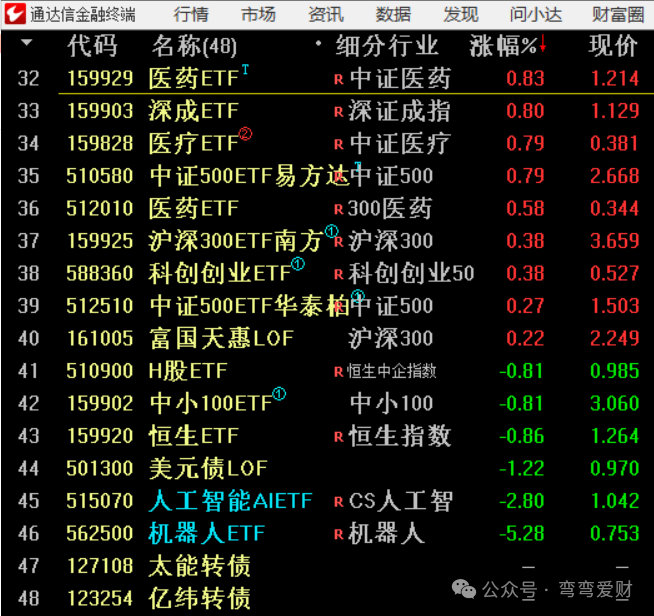Select stock code 127108 太能转债

(x=99, y=566)
